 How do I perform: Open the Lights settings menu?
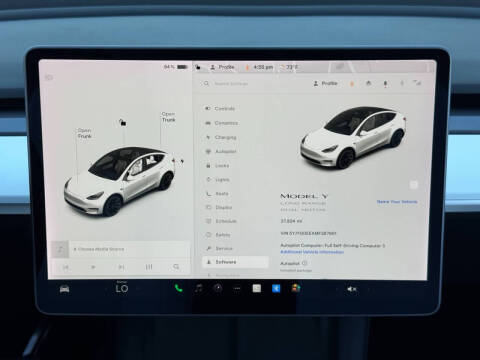click(x=218, y=180)
